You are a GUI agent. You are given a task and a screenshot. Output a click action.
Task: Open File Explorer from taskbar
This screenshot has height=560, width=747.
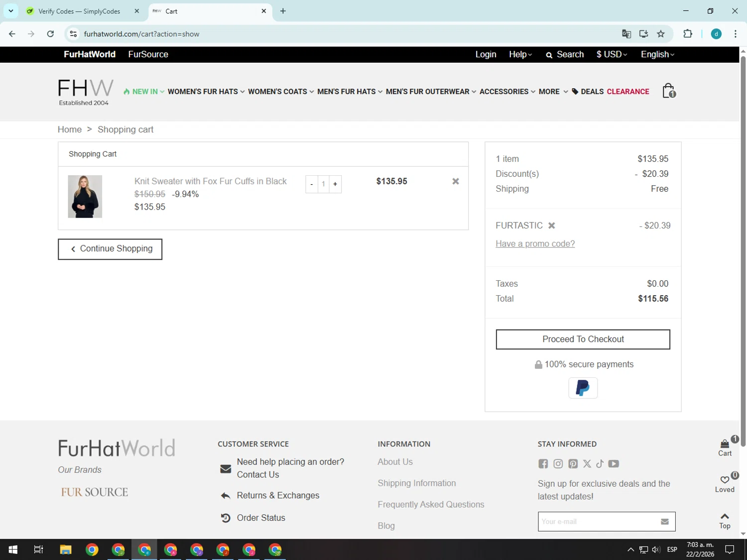(x=66, y=550)
